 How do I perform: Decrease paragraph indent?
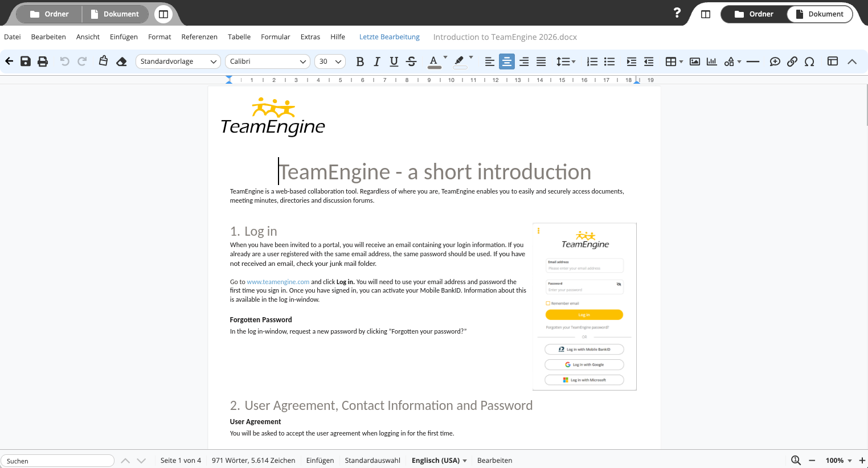[x=648, y=61]
